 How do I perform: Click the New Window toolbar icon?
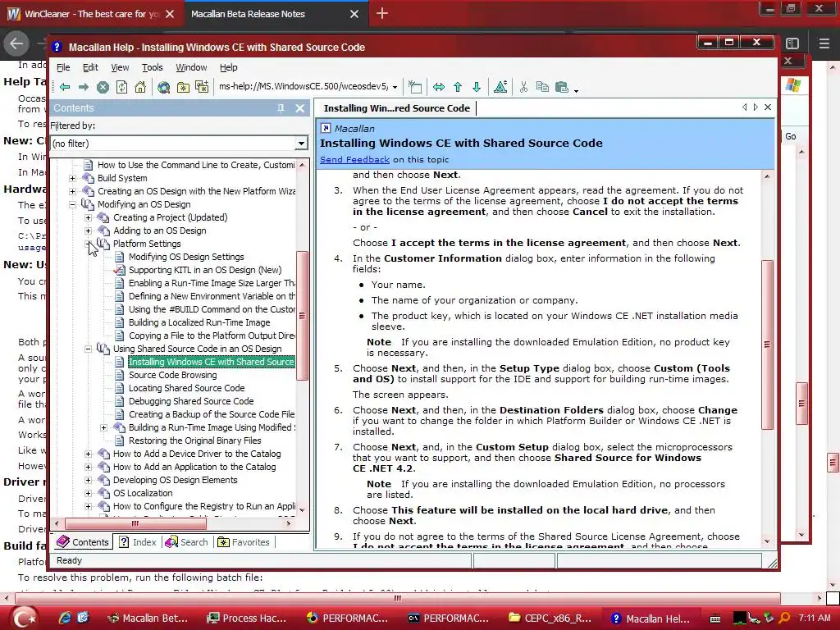[x=414, y=87]
